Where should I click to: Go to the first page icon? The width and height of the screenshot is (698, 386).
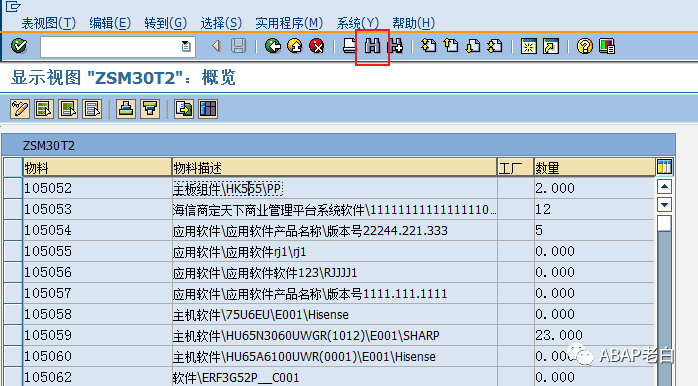point(429,46)
